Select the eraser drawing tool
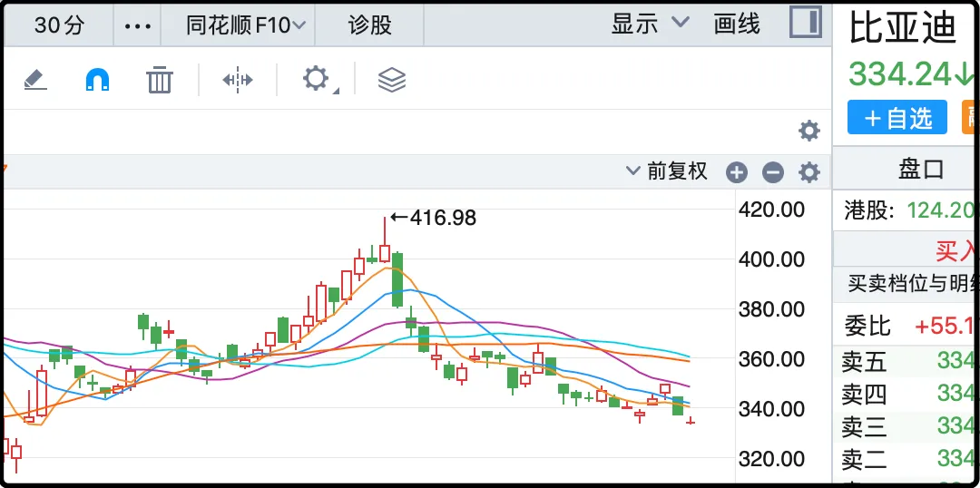 click(x=35, y=80)
